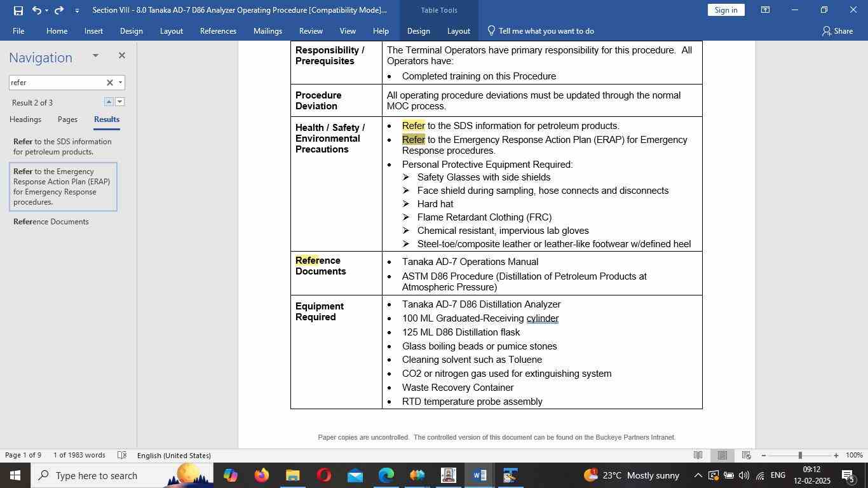
Task: Click 'Tanaka AD-7 Operations Manual' bullet text
Action: pyautogui.click(x=470, y=262)
